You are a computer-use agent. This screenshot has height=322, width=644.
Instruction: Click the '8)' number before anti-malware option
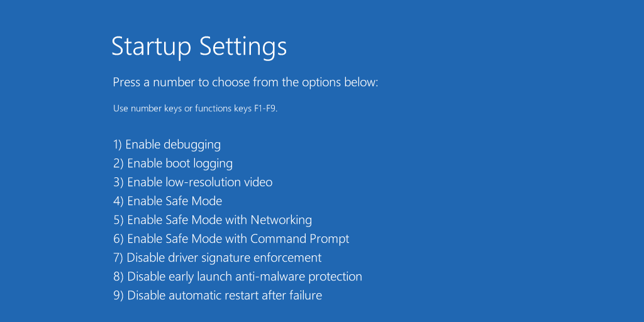pos(118,277)
